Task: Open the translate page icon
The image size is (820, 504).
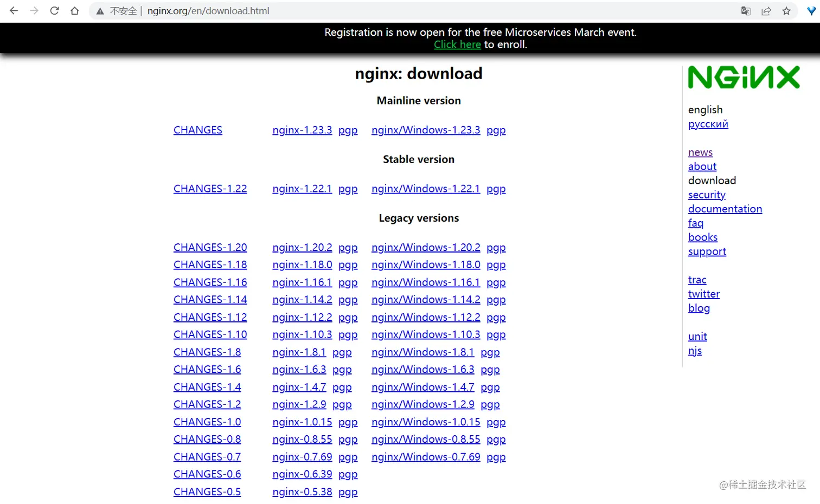Action: click(x=746, y=11)
